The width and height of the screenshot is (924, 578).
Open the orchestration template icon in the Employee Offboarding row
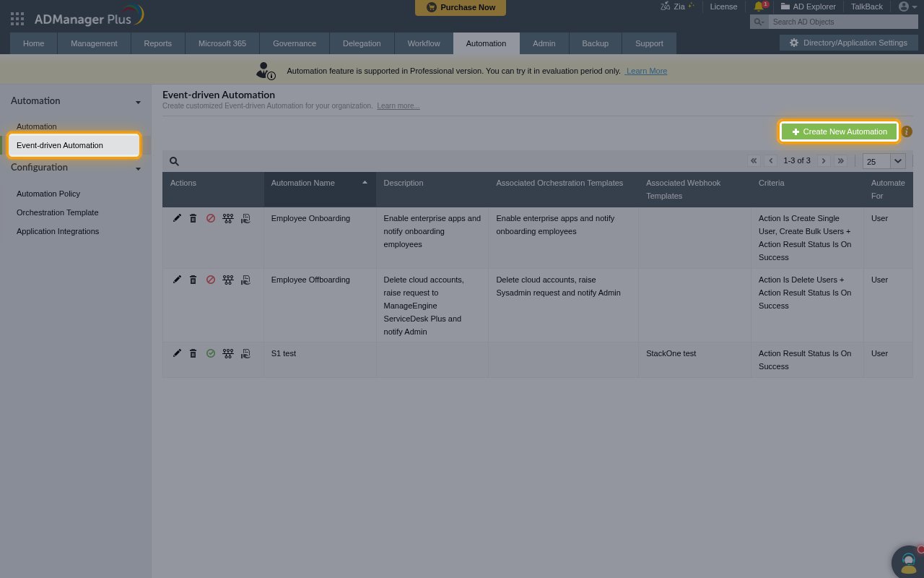pyautogui.click(x=228, y=280)
